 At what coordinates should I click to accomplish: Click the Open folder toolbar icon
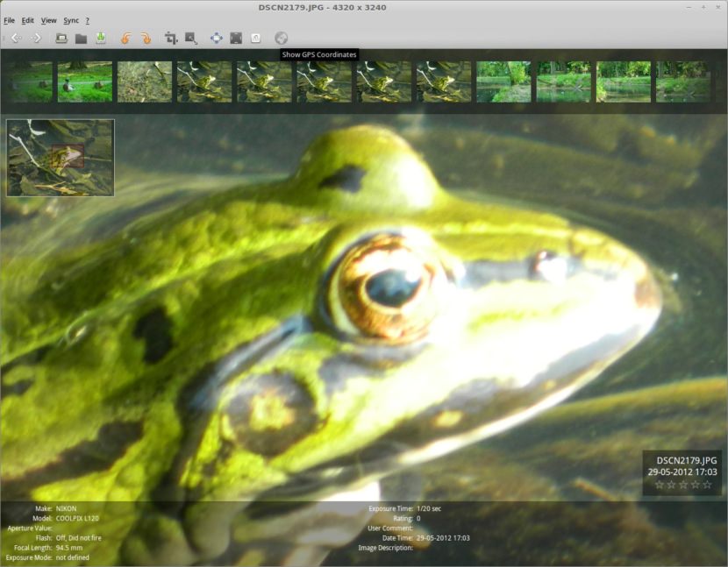pyautogui.click(x=82, y=38)
